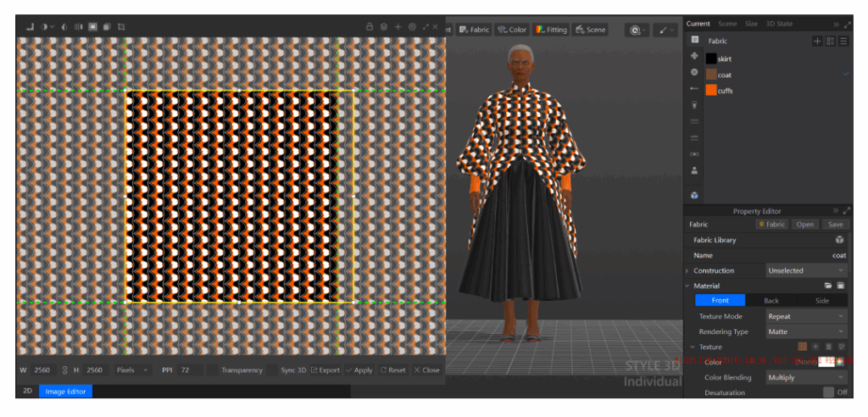Click the coat fabric brown swatch
868x417 pixels.
tap(711, 75)
